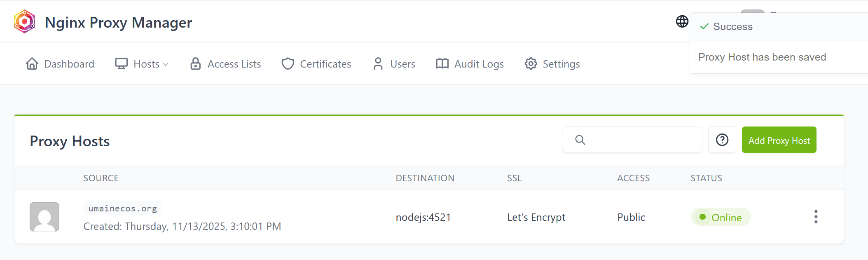Click the Access Lists lock icon
This screenshot has height=260, width=868.
pos(195,64)
